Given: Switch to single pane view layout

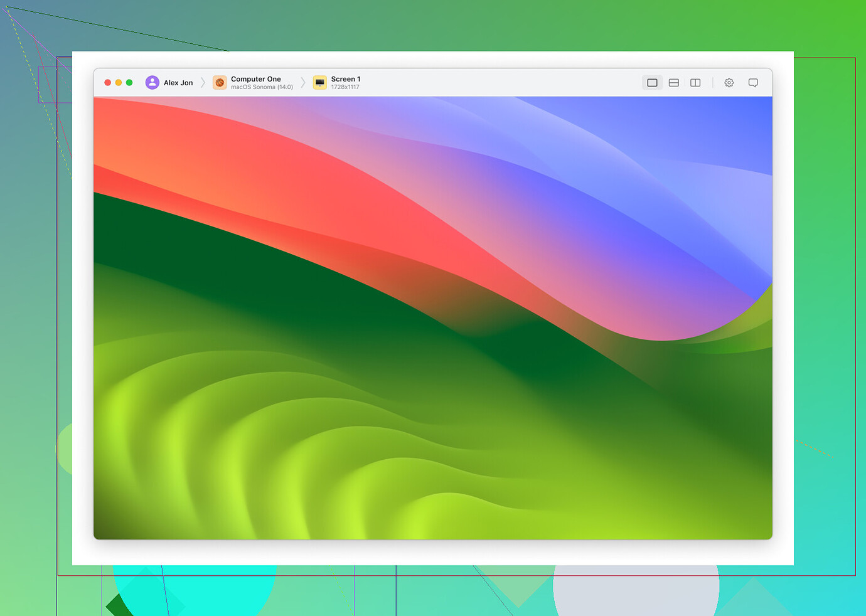Looking at the screenshot, I should tap(652, 83).
